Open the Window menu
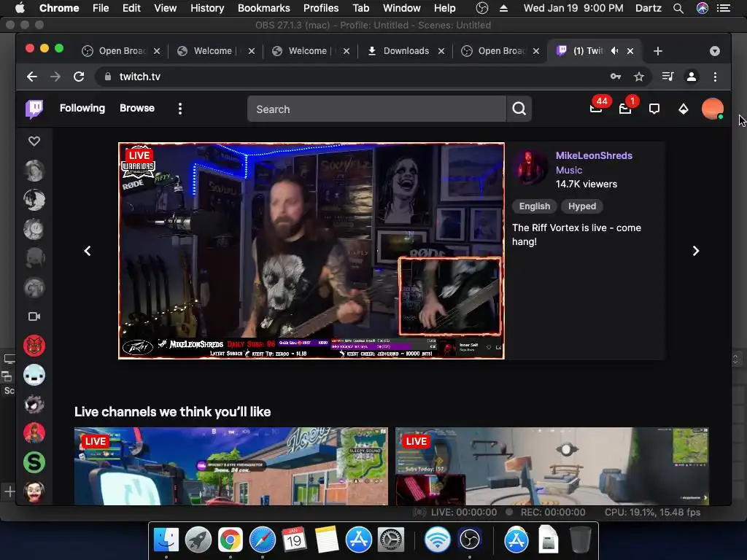The height and width of the screenshot is (560, 747). (x=402, y=8)
